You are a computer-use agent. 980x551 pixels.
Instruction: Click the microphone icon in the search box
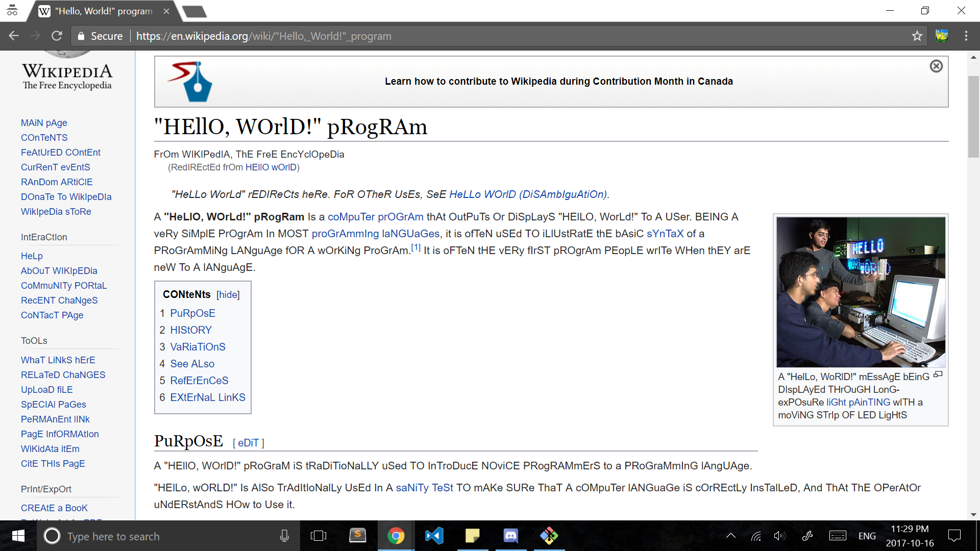pyautogui.click(x=284, y=536)
